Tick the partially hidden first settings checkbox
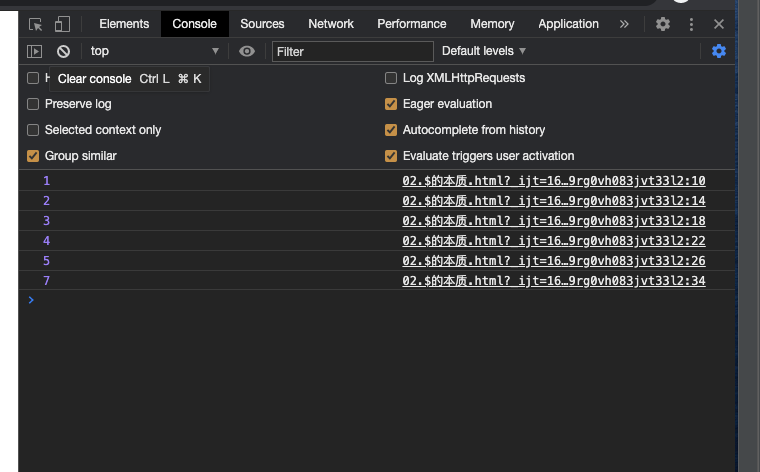 click(33, 78)
